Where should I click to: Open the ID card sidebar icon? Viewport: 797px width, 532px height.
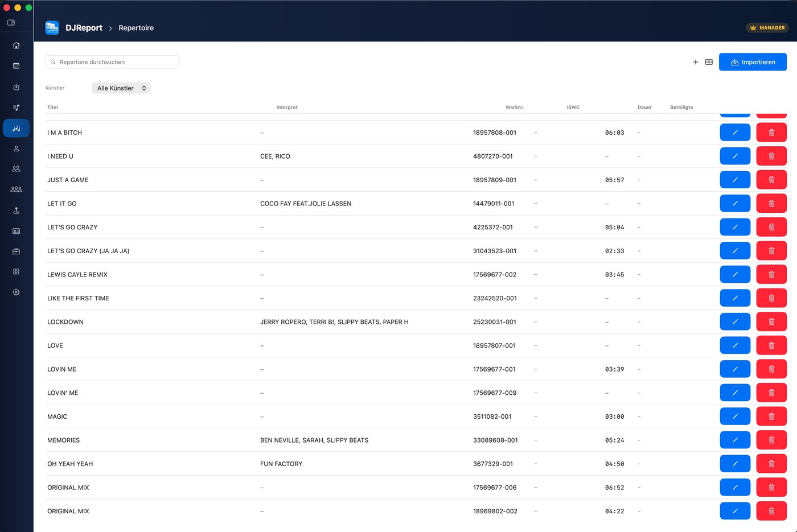[16, 231]
